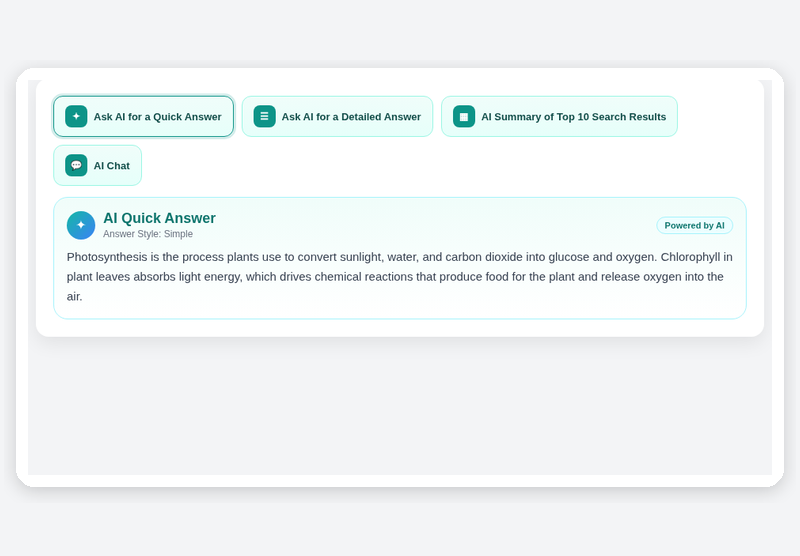The width and height of the screenshot is (800, 556).
Task: Click the lines icon on Detailed Answer button
Action: [x=264, y=116]
